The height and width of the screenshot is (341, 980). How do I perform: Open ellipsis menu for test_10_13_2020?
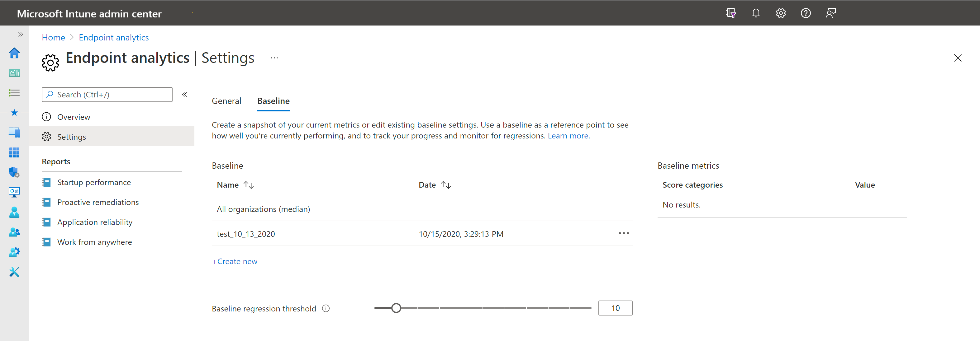(624, 233)
